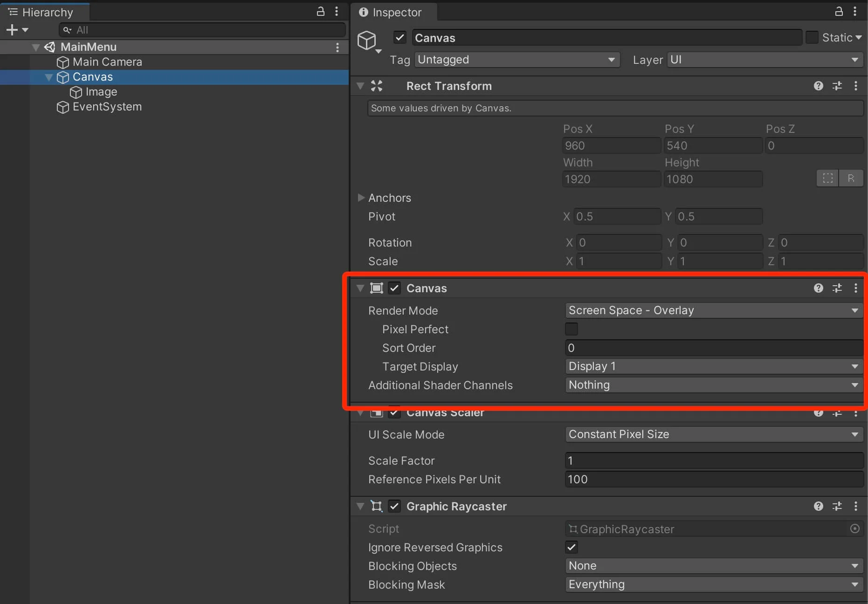
Task: Click Reference Pixels Per Unit field
Action: 714,479
